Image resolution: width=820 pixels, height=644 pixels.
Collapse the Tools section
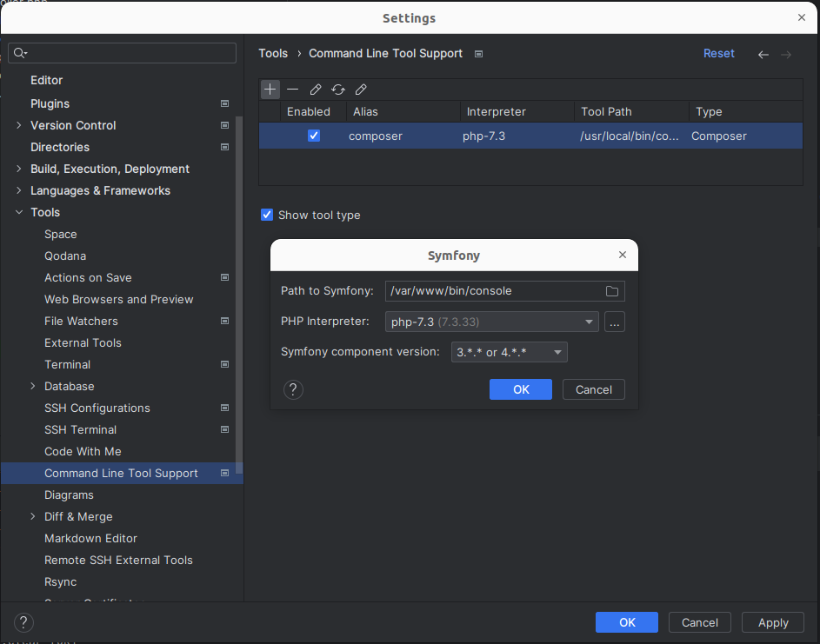point(19,212)
